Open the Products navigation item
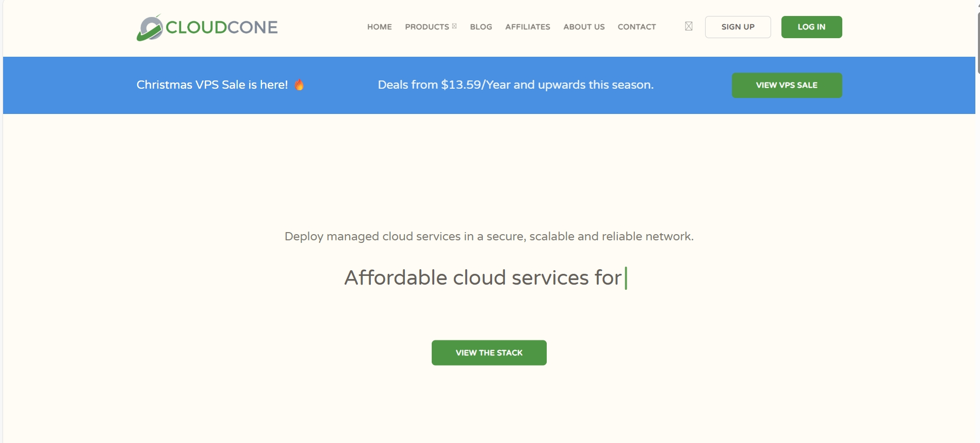The width and height of the screenshot is (980, 443). point(427,27)
